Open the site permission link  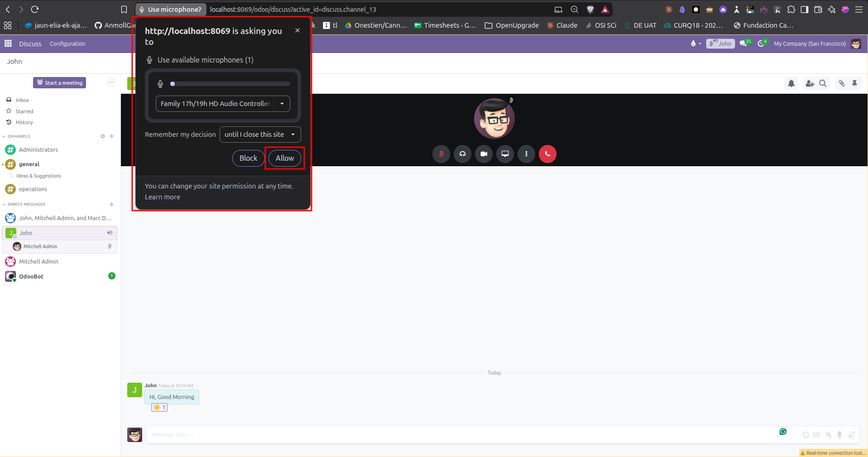[232, 186]
